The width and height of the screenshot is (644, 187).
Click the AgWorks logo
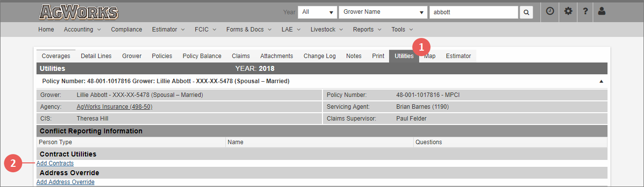pos(78,12)
